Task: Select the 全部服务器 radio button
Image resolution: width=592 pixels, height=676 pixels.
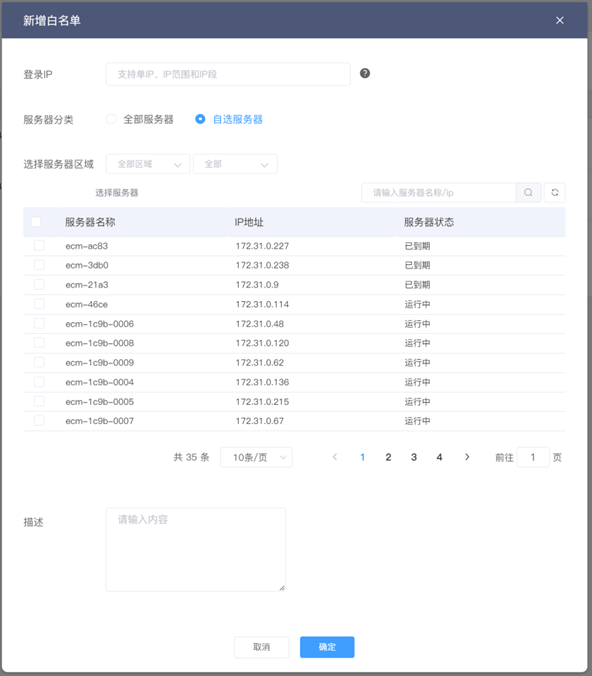Action: 111,119
